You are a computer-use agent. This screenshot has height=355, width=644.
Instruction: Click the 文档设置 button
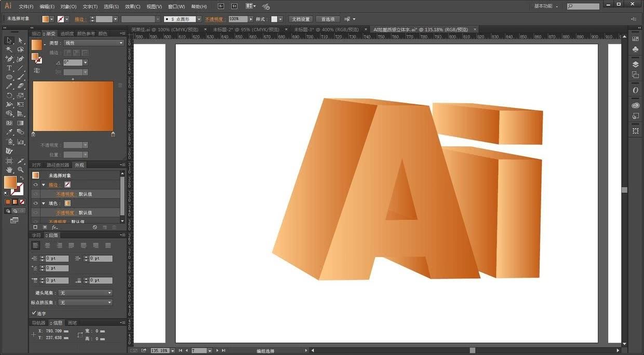(300, 19)
